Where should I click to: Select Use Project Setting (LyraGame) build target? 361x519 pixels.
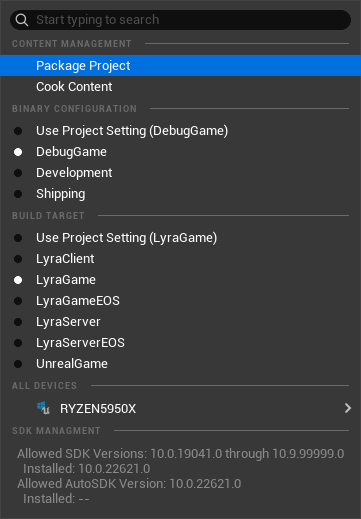(x=180, y=238)
